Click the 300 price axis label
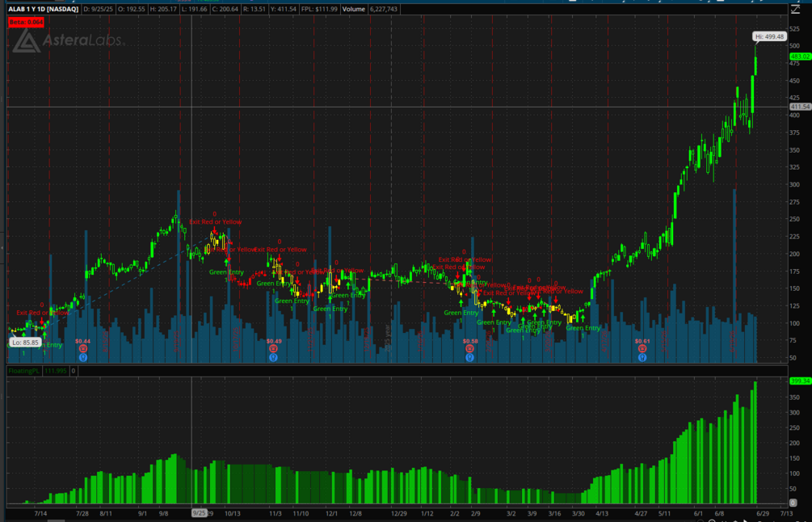Screen dimensions: 812x522 coord(794,184)
